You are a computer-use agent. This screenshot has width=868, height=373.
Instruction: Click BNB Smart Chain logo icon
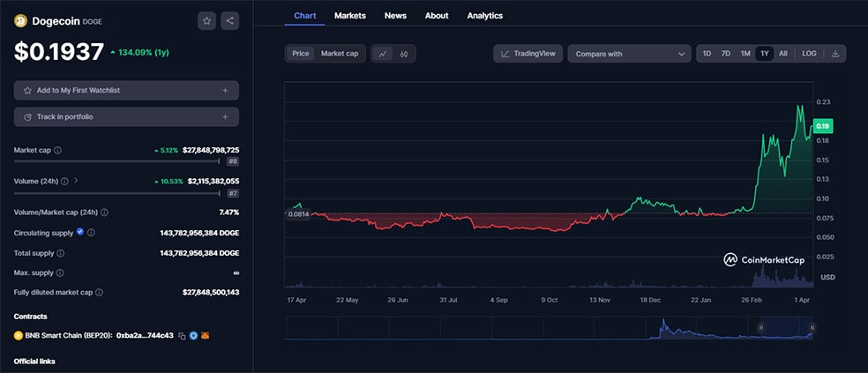point(18,335)
